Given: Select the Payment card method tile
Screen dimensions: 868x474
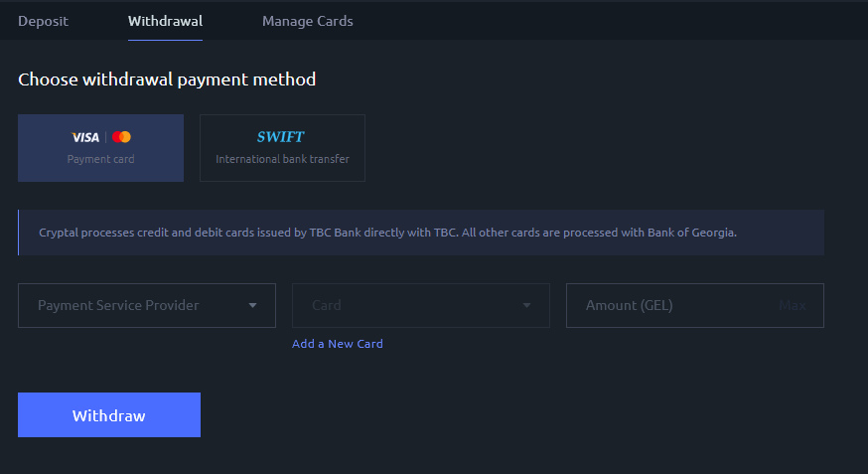Looking at the screenshot, I should click(100, 148).
